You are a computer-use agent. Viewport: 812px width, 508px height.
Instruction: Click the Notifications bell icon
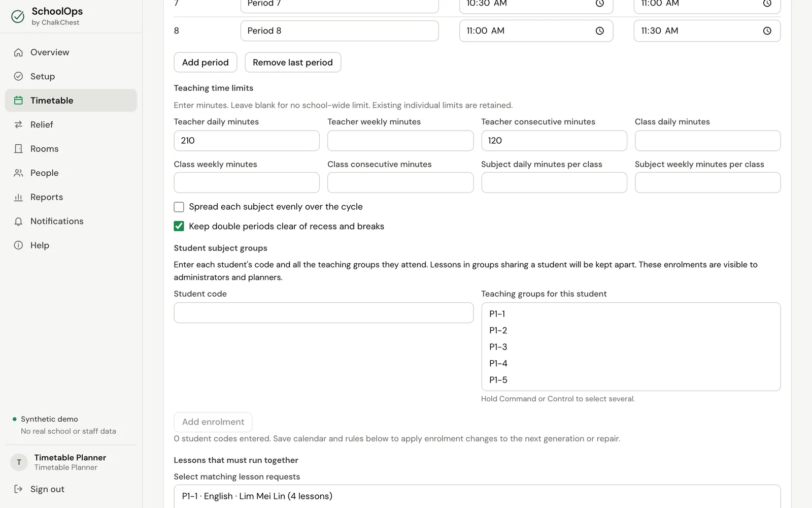[18, 221]
